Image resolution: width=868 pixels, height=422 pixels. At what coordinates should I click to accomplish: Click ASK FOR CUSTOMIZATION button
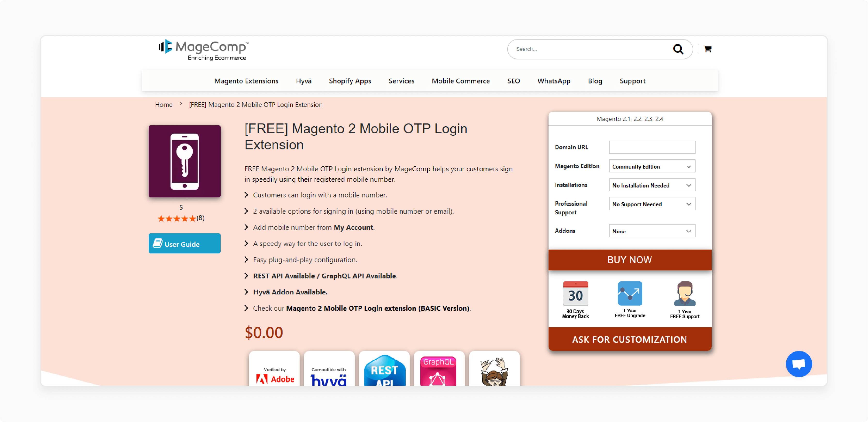629,339
